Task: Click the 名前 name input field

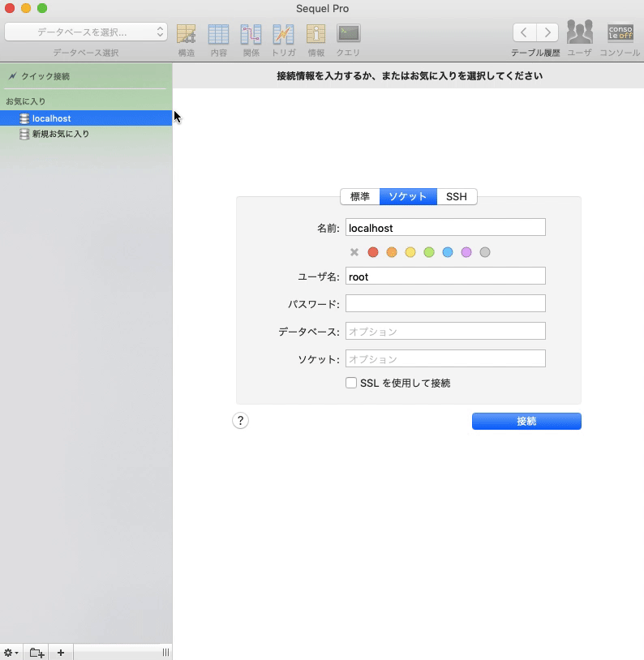Action: [x=445, y=227]
